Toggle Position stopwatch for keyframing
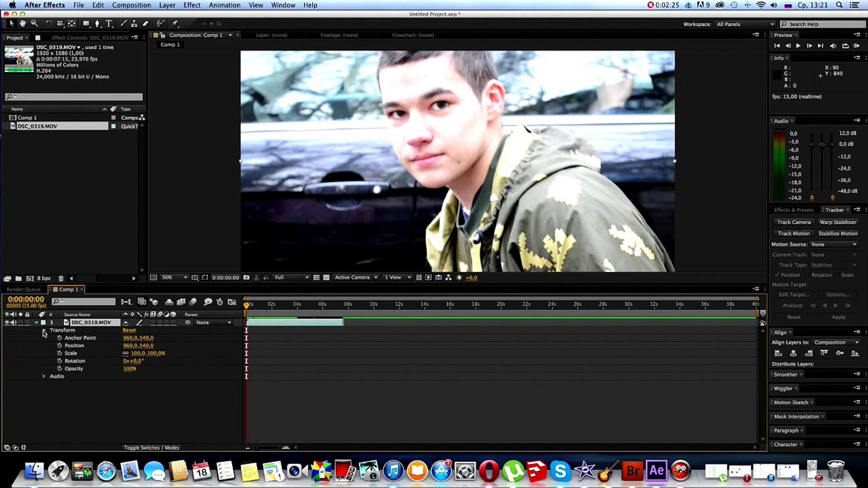The image size is (868, 488). coord(60,346)
